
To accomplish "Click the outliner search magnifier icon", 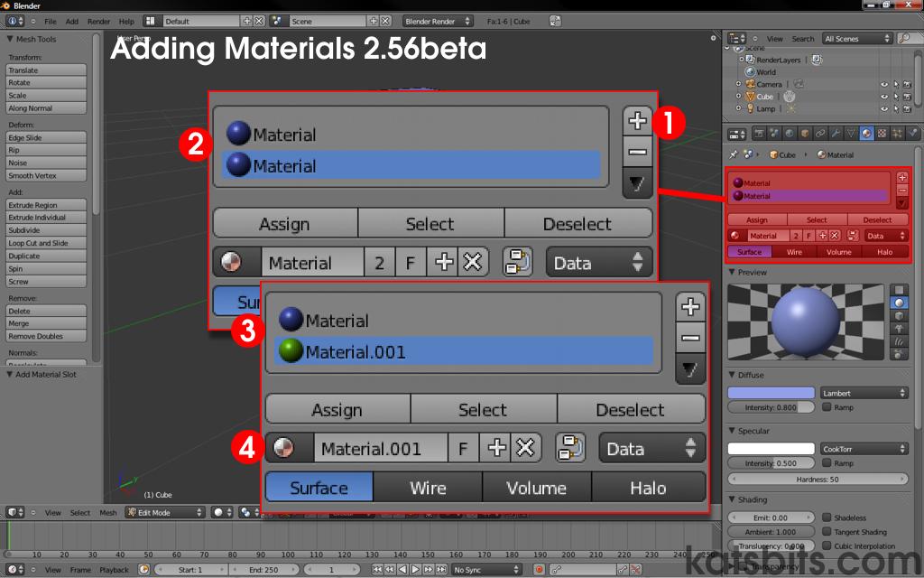I will coord(904,38).
